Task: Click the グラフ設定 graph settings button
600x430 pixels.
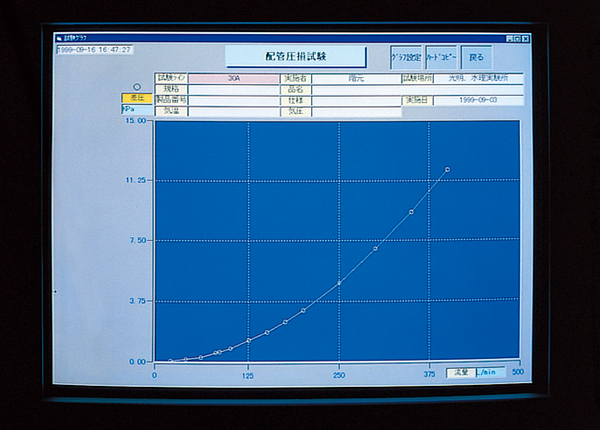Action: pyautogui.click(x=406, y=58)
